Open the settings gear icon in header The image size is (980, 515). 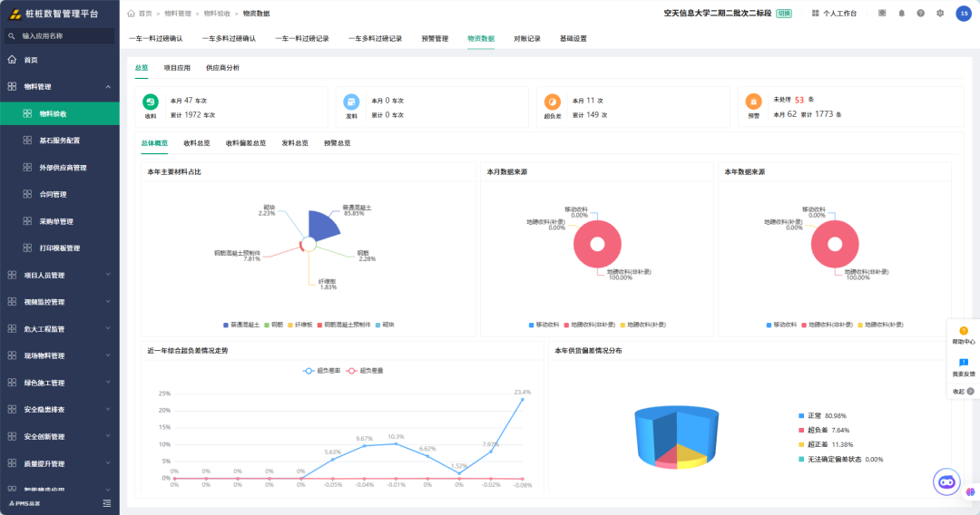tap(940, 13)
